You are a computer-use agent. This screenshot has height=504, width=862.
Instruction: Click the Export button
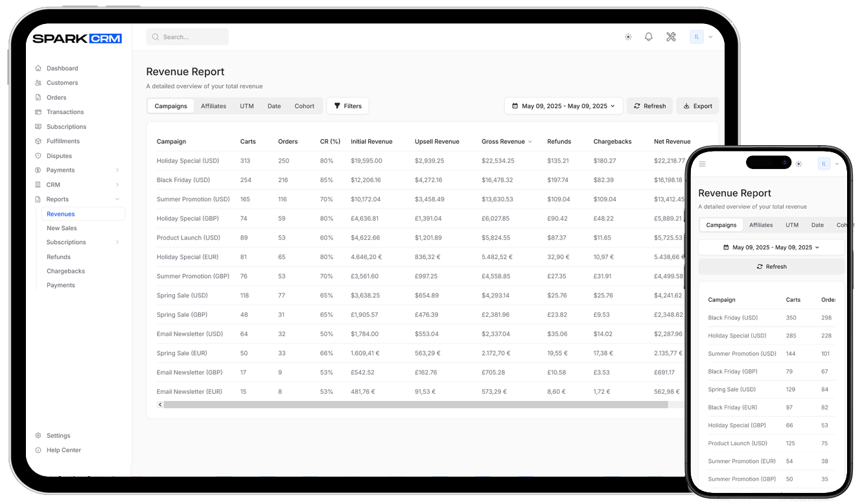tap(697, 106)
